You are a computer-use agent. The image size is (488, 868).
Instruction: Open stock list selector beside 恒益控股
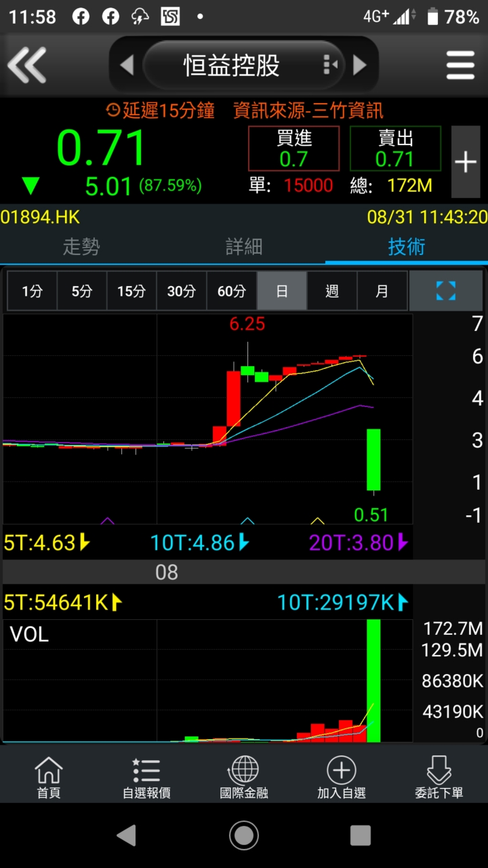331,65
